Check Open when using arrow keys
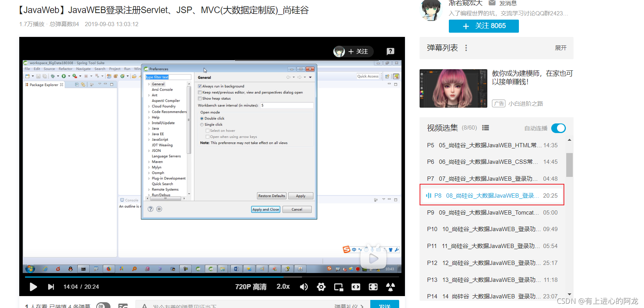The width and height of the screenshot is (644, 308). pyautogui.click(x=207, y=137)
